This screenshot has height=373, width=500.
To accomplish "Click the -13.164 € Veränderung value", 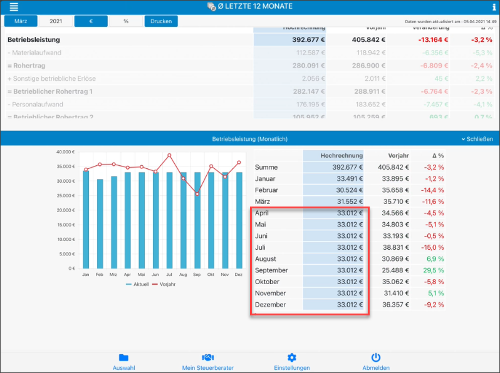I will click(x=433, y=40).
